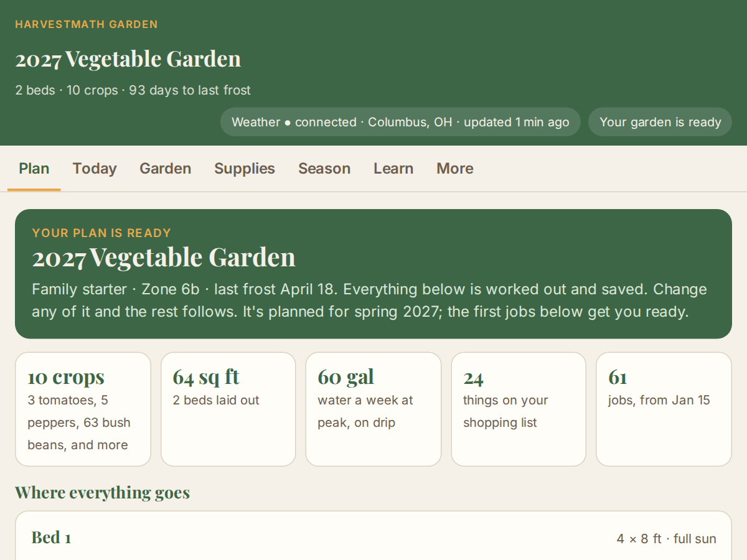Switch to the Plan tab
This screenshot has height=560, width=747.
[x=34, y=169]
